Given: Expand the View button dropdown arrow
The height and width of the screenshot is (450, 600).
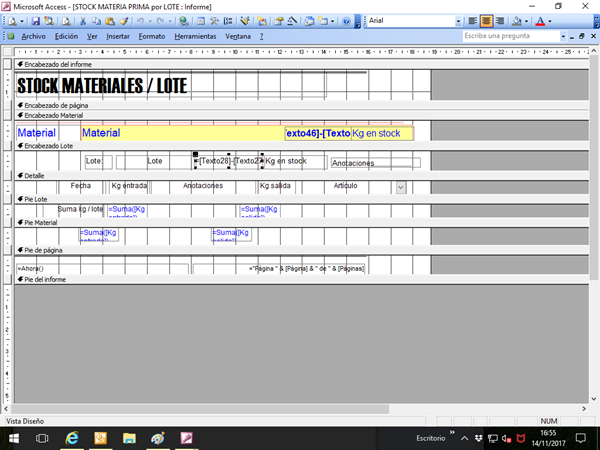Looking at the screenshot, I should [x=22, y=21].
